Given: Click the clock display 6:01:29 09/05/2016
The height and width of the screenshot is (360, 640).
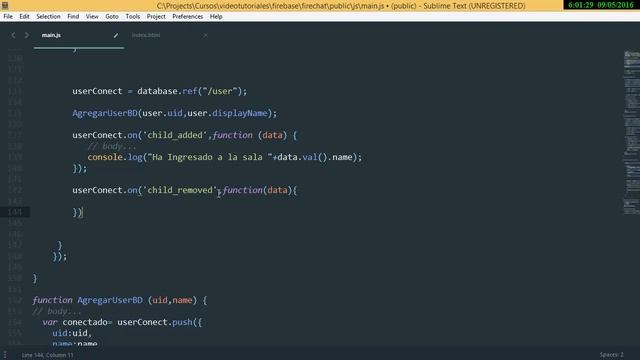Looking at the screenshot, I should coord(601,5).
